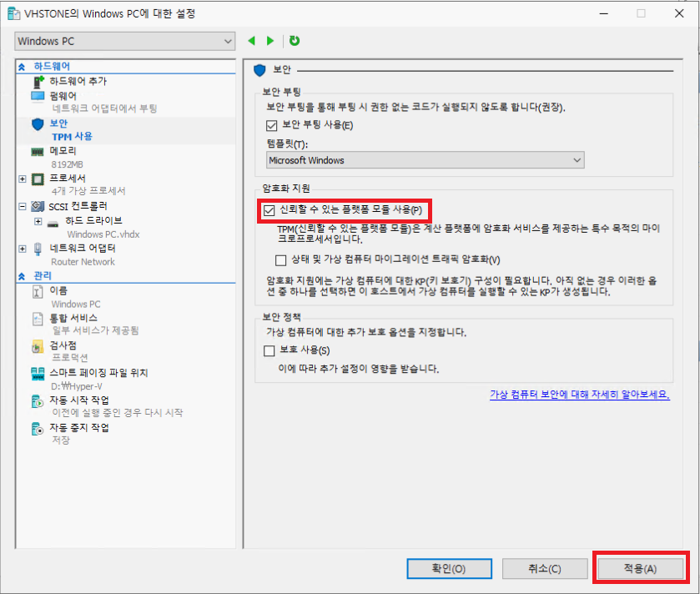The height and width of the screenshot is (594, 700).
Task: Click the Router Network text
Action: (83, 262)
